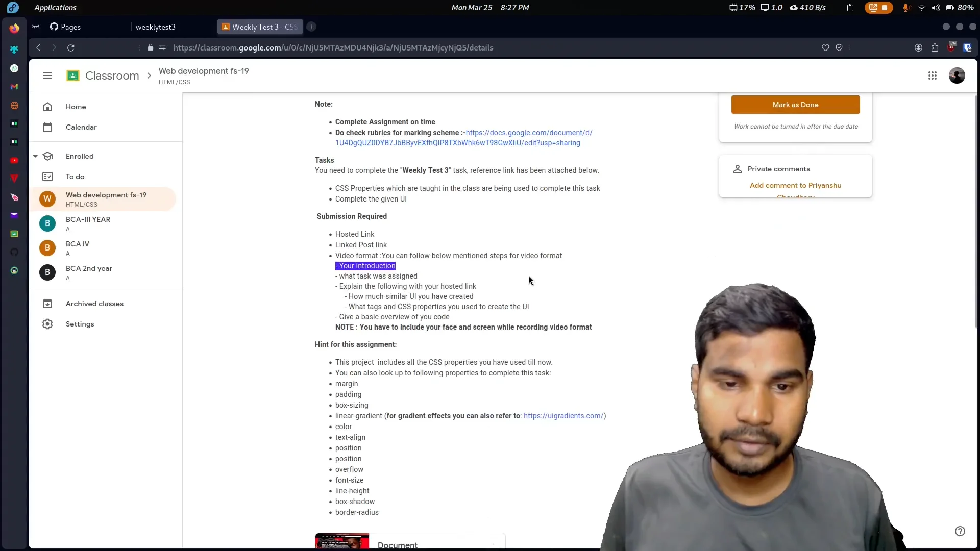Open the Google apps grid
This screenshot has height=551, width=980.
932,76
